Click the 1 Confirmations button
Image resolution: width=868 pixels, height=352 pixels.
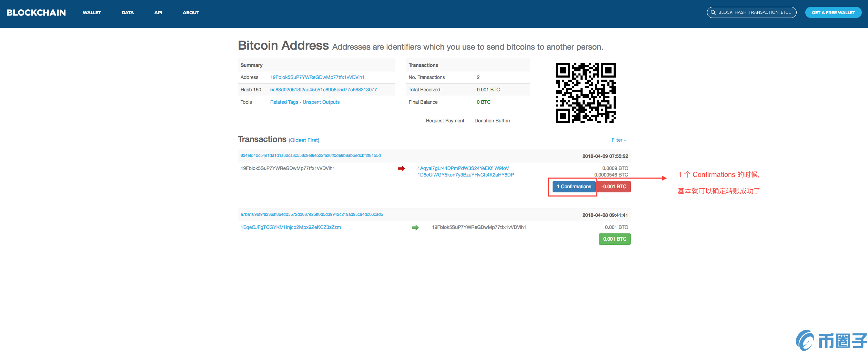click(574, 187)
